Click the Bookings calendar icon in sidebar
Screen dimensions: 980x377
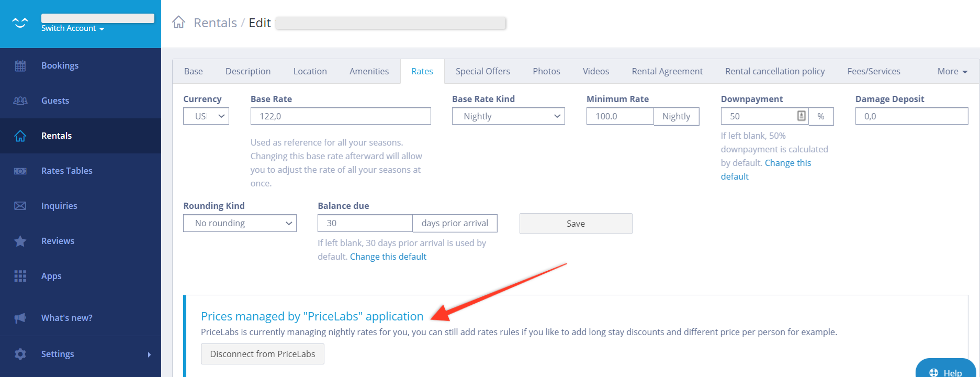coord(20,65)
